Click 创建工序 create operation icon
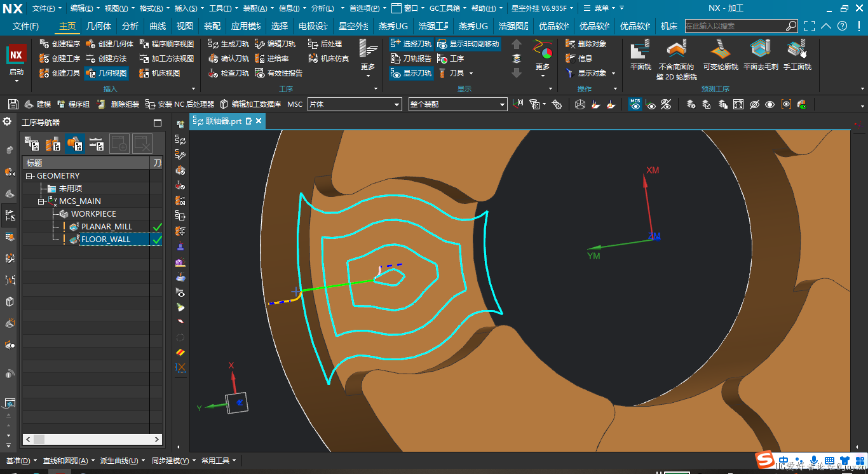This screenshot has height=474, width=868. (x=44, y=58)
